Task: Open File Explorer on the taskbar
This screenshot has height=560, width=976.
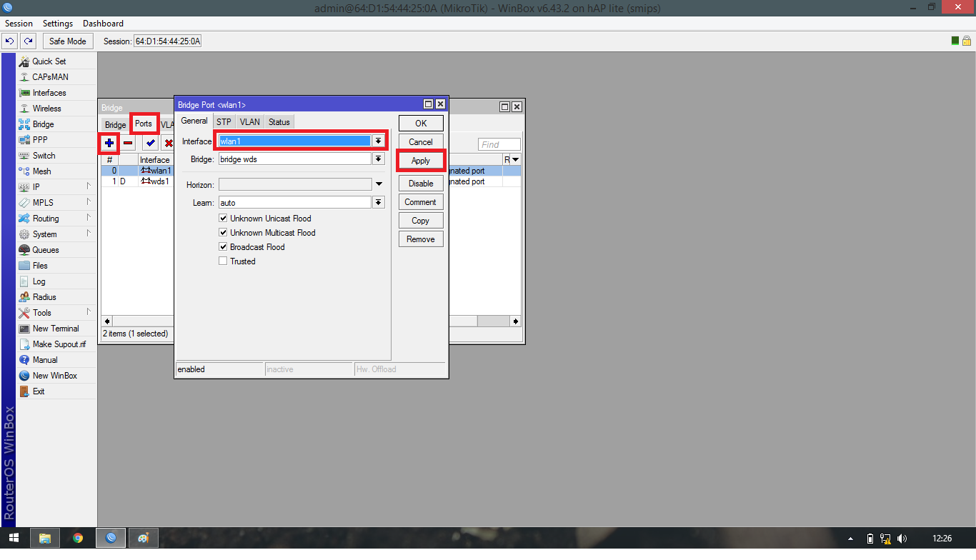Action: click(45, 538)
